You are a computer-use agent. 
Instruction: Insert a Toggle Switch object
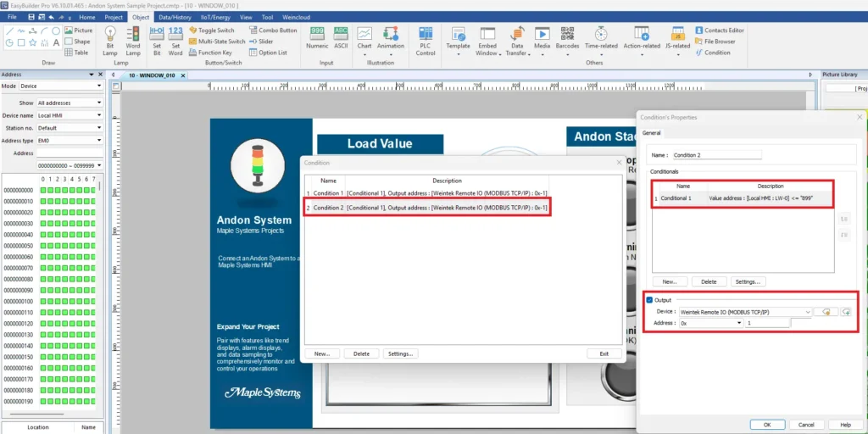coord(212,31)
